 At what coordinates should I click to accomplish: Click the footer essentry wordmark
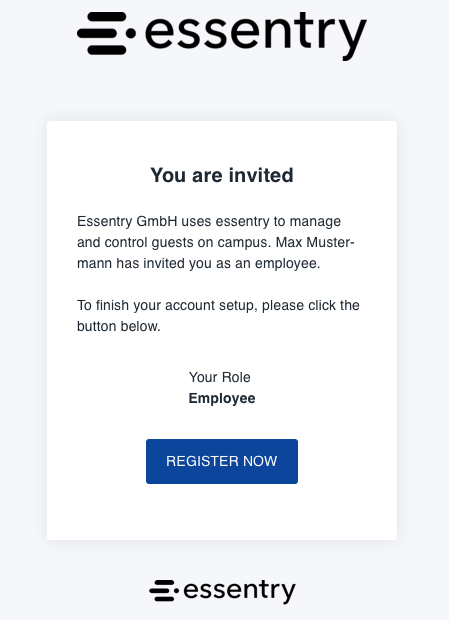(x=240, y=592)
